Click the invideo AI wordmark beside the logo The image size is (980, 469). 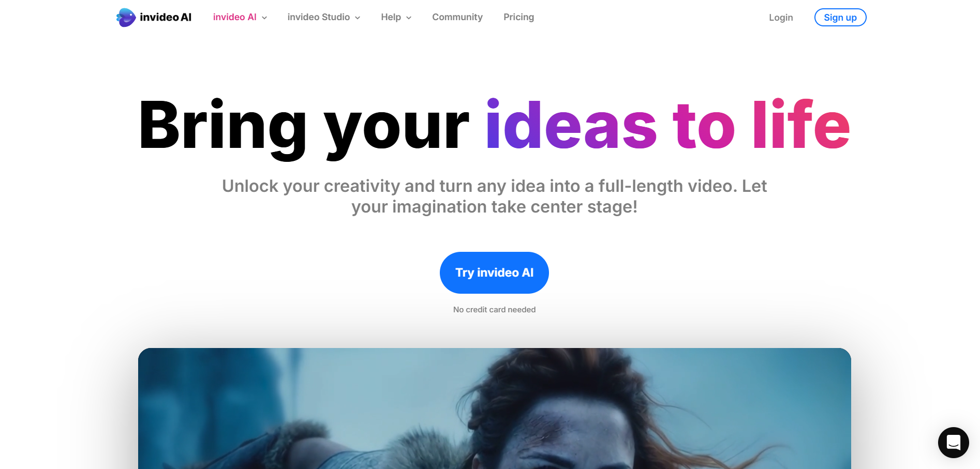click(x=166, y=18)
